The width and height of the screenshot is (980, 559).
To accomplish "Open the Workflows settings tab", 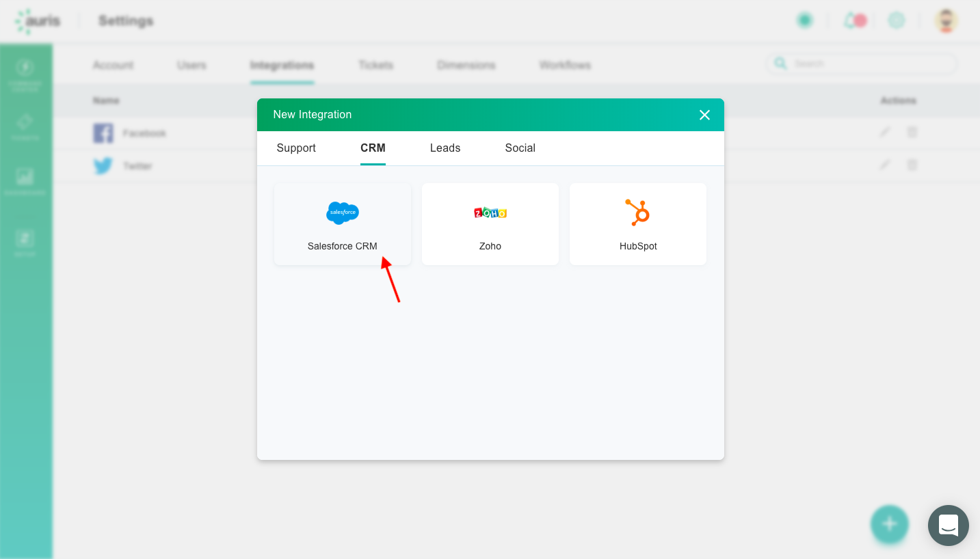I will [565, 65].
